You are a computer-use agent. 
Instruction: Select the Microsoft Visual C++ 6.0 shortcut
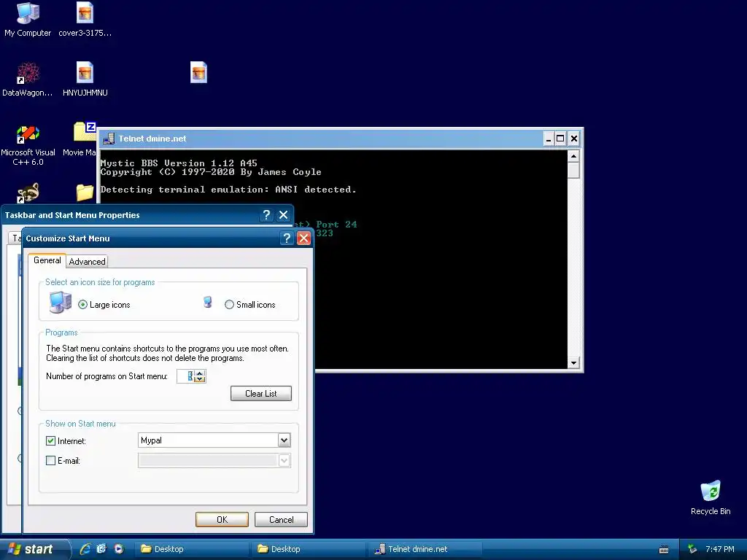click(28, 146)
